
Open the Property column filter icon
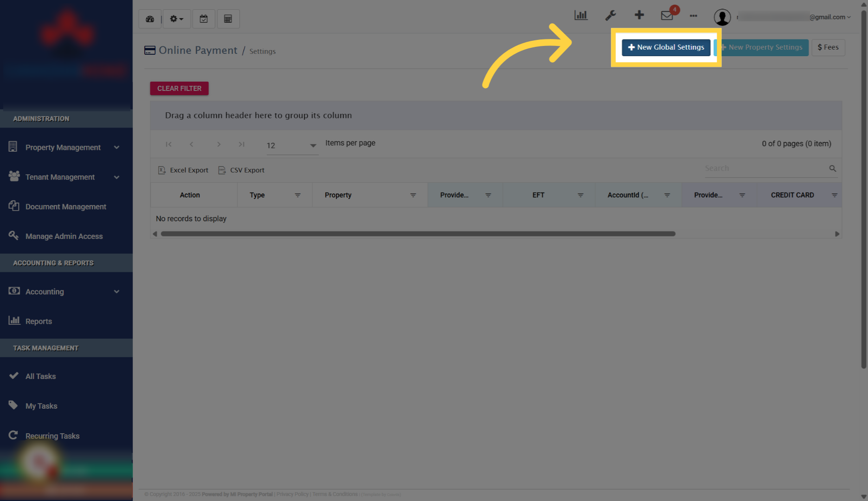click(413, 195)
